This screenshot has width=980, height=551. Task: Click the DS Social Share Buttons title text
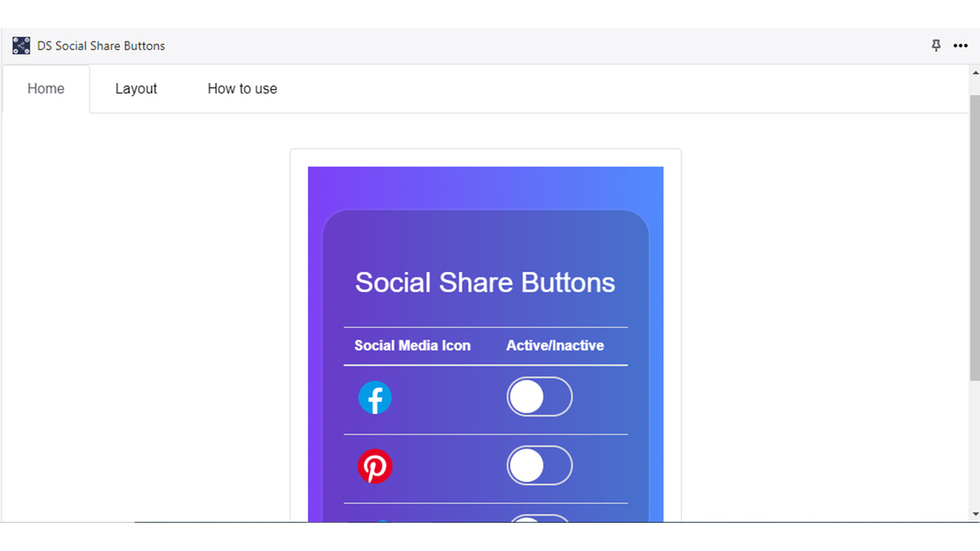click(100, 46)
